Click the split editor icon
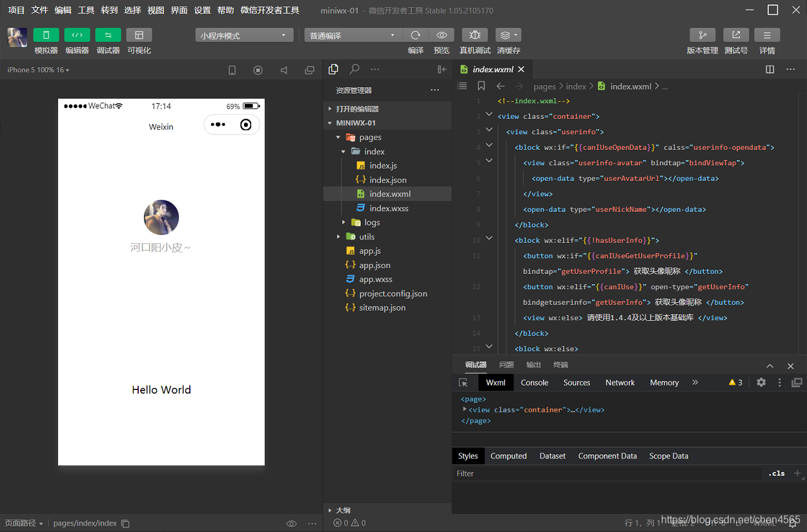This screenshot has height=532, width=807. tap(770, 70)
